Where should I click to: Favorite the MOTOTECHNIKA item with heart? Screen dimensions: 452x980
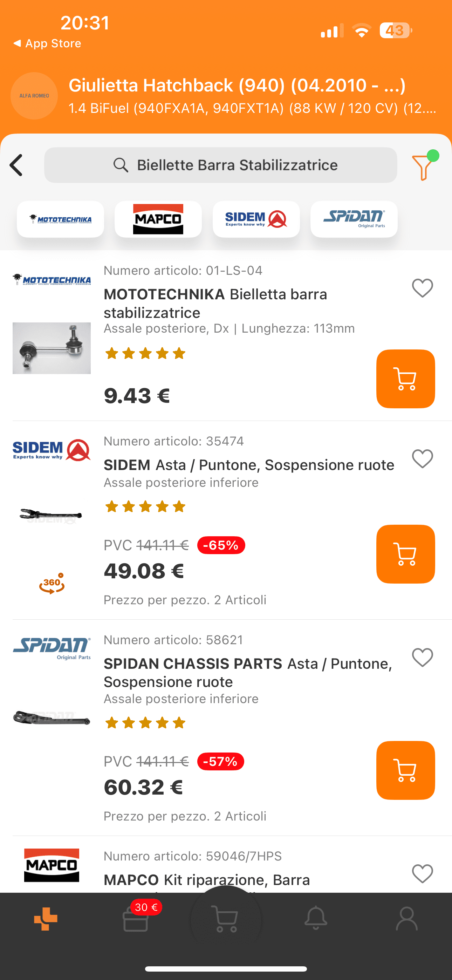click(x=422, y=288)
